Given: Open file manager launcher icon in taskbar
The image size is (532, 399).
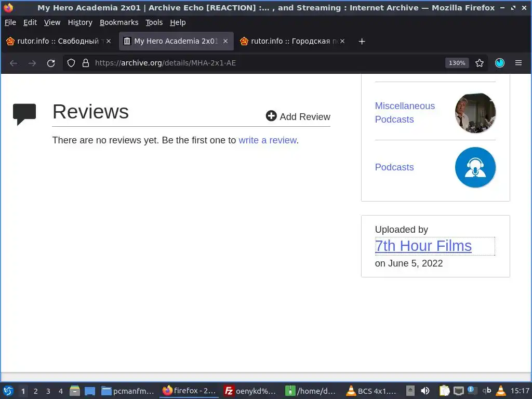Looking at the screenshot, I should [x=75, y=391].
